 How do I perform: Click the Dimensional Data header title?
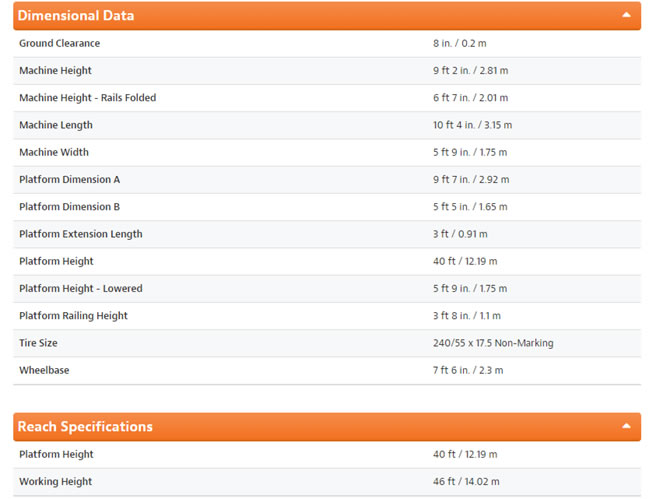click(x=76, y=15)
